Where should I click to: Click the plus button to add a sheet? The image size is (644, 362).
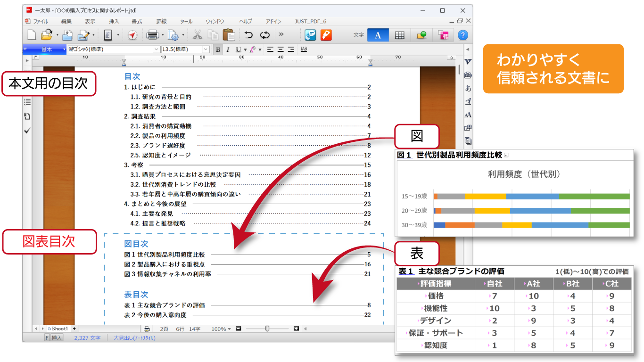pos(74,329)
